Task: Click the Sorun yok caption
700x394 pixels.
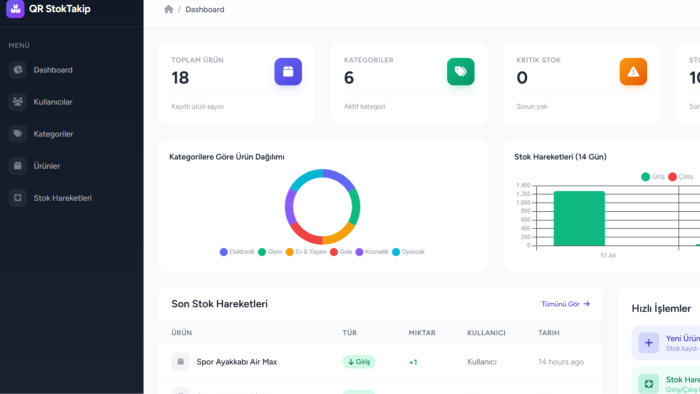Action: point(532,107)
